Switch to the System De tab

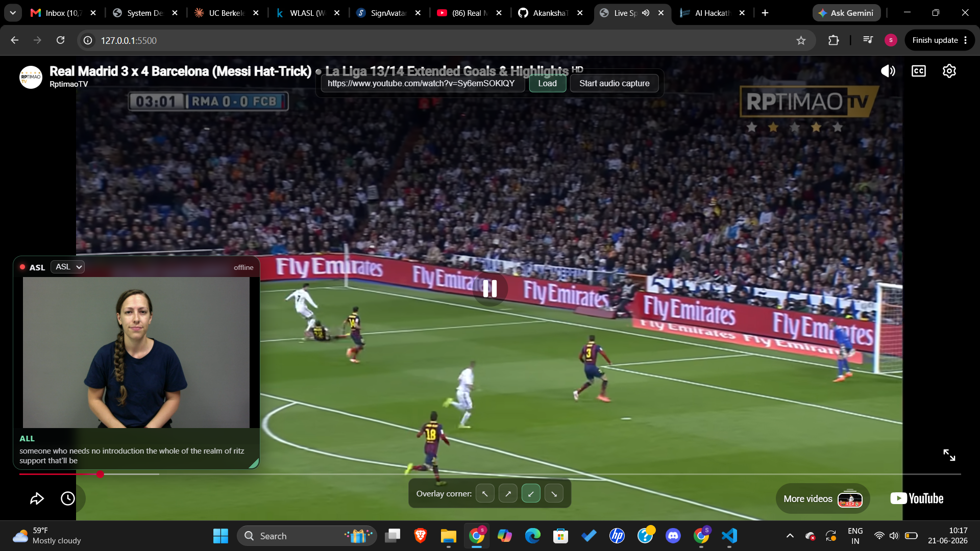pos(145,13)
